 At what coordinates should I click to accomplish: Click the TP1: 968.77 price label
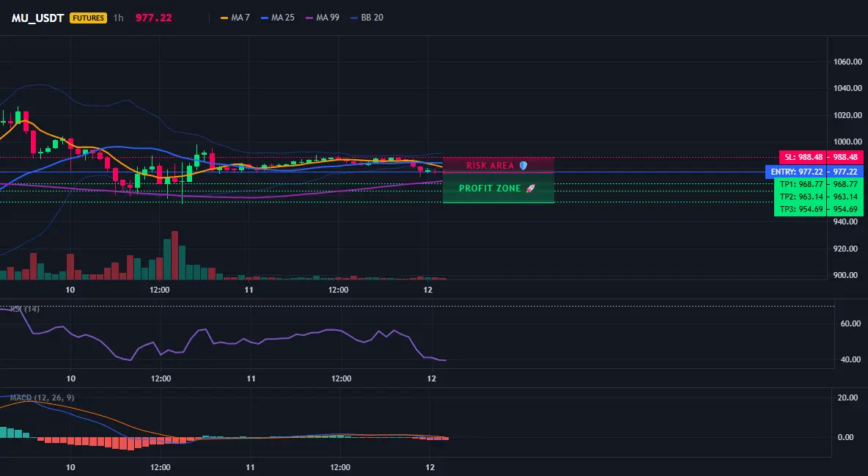(x=800, y=184)
